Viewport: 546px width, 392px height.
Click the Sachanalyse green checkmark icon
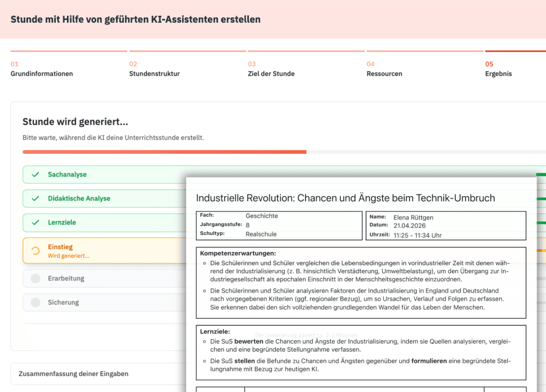pos(35,174)
